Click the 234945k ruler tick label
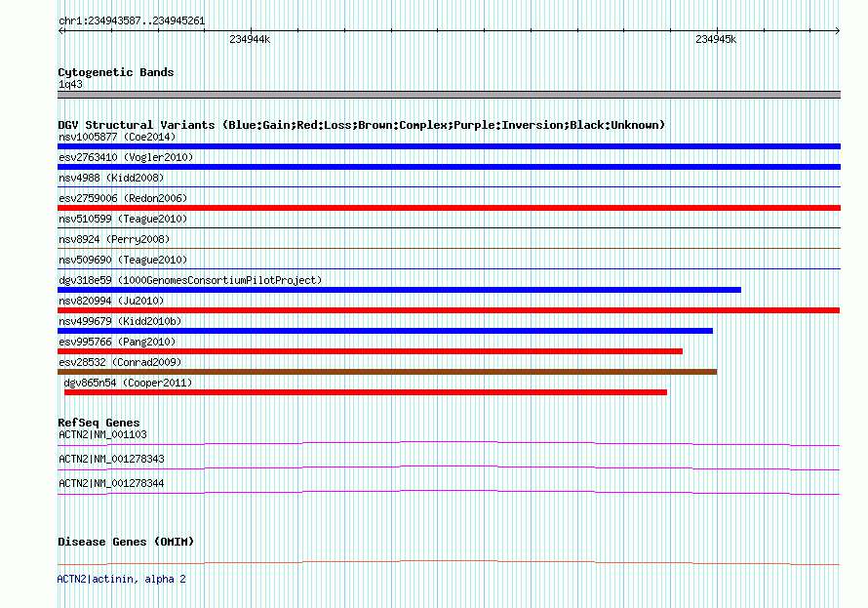The height and width of the screenshot is (608, 868). (x=716, y=39)
